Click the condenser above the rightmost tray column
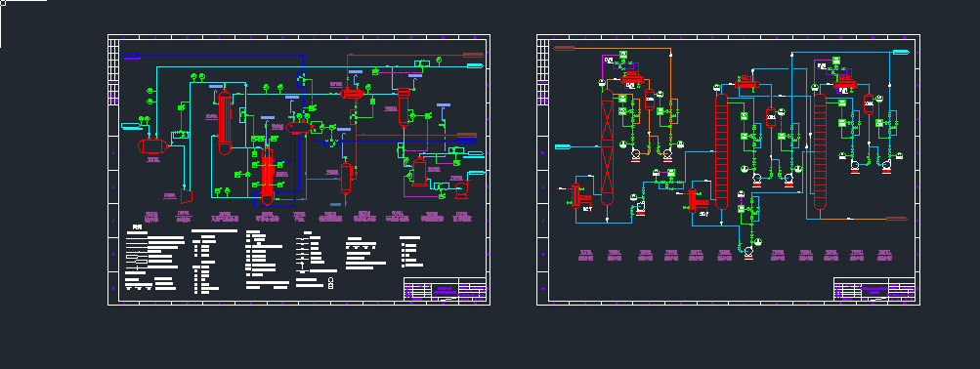Image resolution: width=980 pixels, height=369 pixels. [x=844, y=84]
